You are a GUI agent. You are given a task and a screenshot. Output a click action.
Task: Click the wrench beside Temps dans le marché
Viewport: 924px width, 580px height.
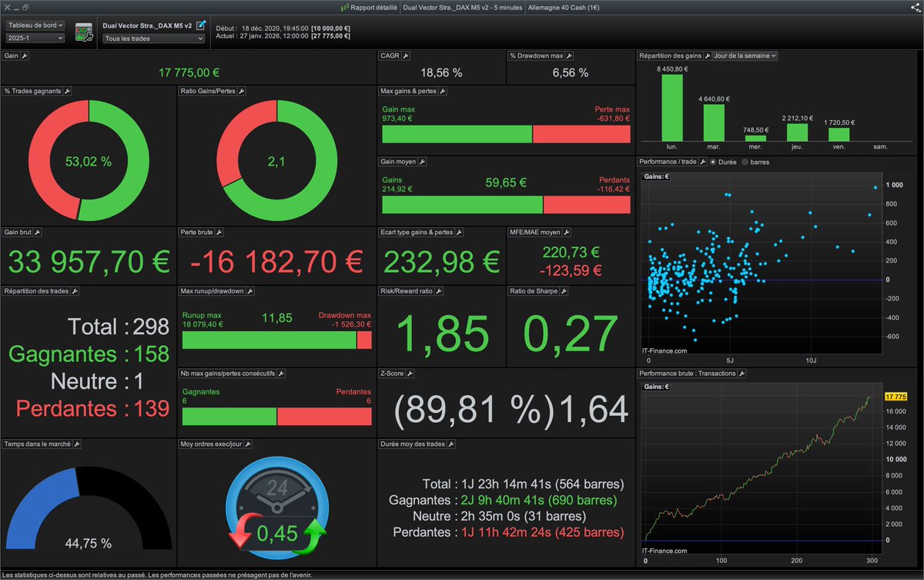click(77, 444)
